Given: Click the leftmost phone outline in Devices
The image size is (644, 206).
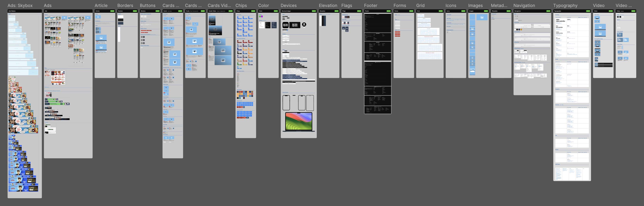Looking at the screenshot, I should tap(286, 103).
